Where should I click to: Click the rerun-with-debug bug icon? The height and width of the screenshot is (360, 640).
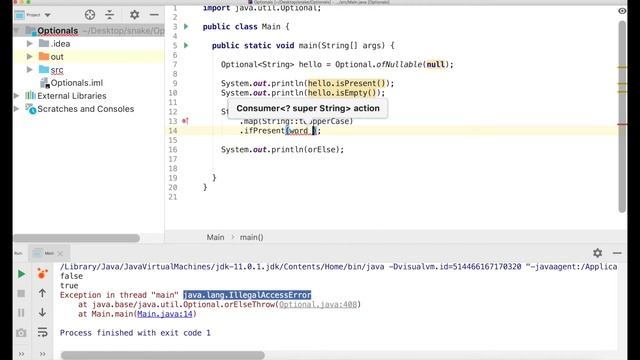(x=42, y=273)
